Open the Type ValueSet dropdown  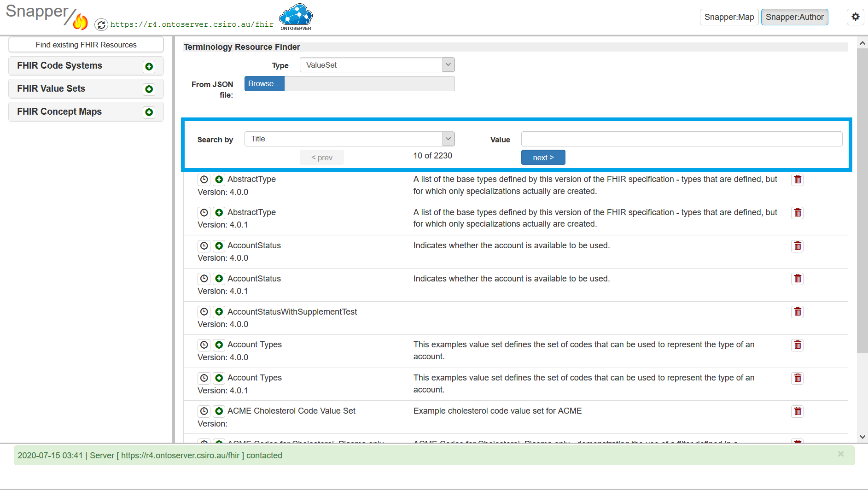pyautogui.click(x=377, y=65)
